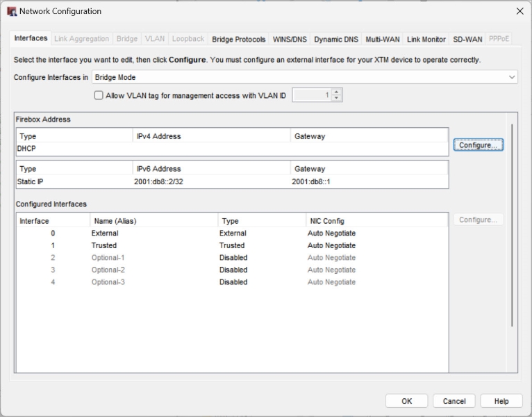
Task: Increase VLAN ID with the up stepper arrow
Action: (337, 92)
